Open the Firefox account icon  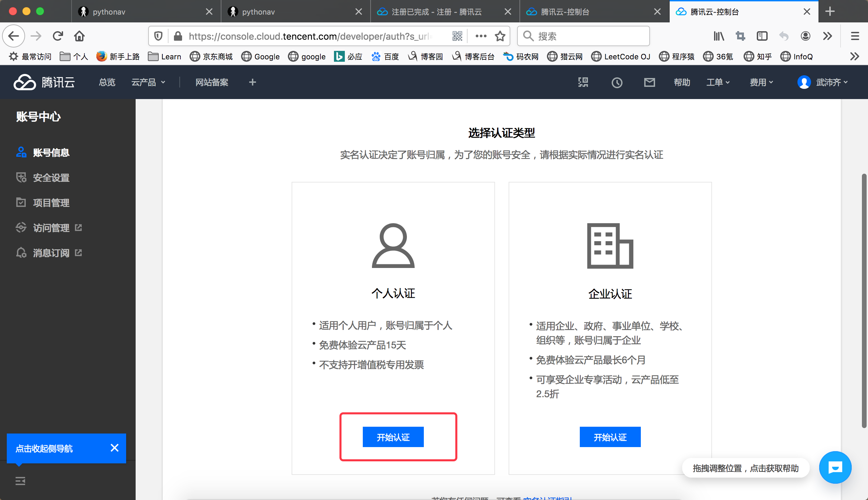pyautogui.click(x=806, y=36)
